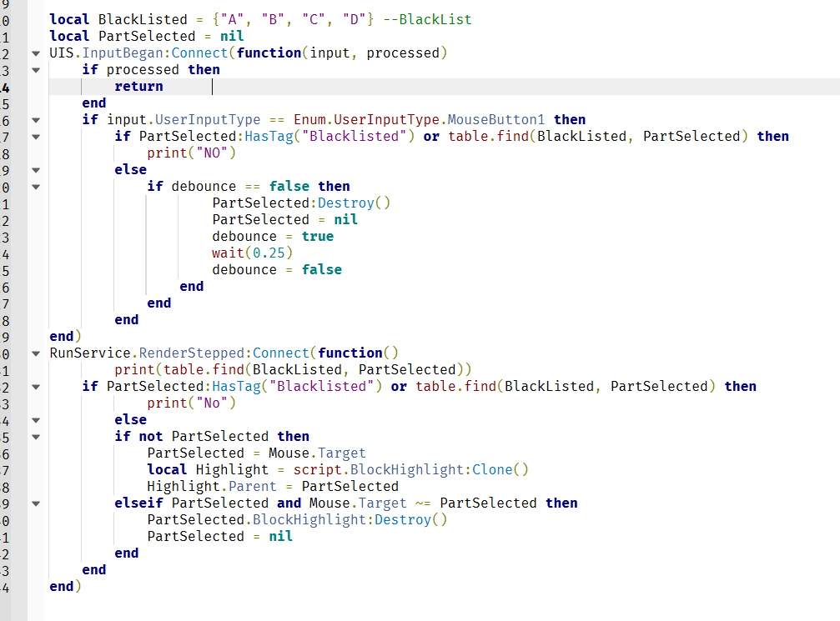Image resolution: width=840 pixels, height=621 pixels.
Task: Collapse the HasTag Blacklisted if block
Action: coord(34,137)
